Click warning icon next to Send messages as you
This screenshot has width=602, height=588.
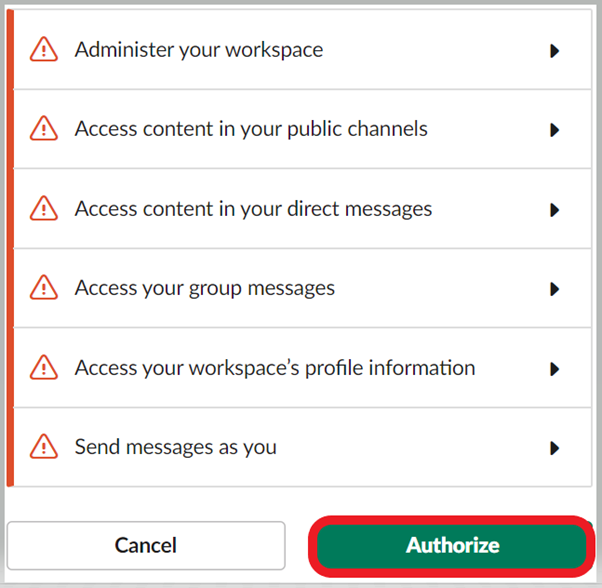click(44, 447)
